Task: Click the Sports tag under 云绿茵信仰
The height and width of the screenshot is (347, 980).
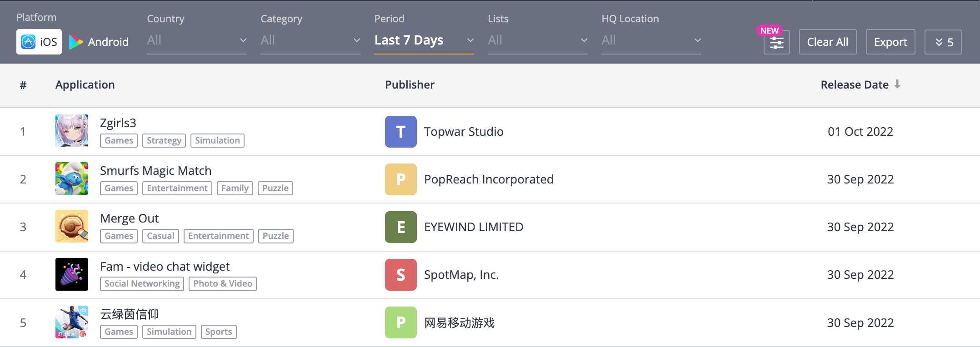Action: pyautogui.click(x=219, y=332)
